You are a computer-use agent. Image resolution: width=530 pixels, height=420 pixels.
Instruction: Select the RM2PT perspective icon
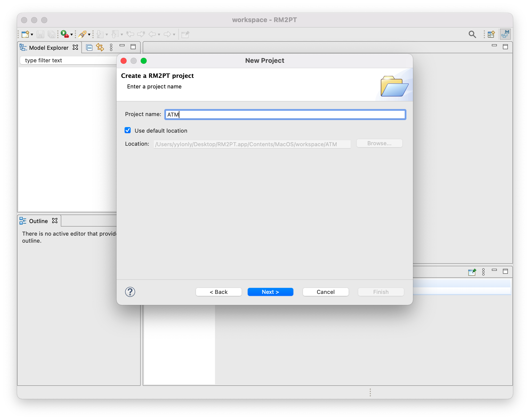pos(505,34)
